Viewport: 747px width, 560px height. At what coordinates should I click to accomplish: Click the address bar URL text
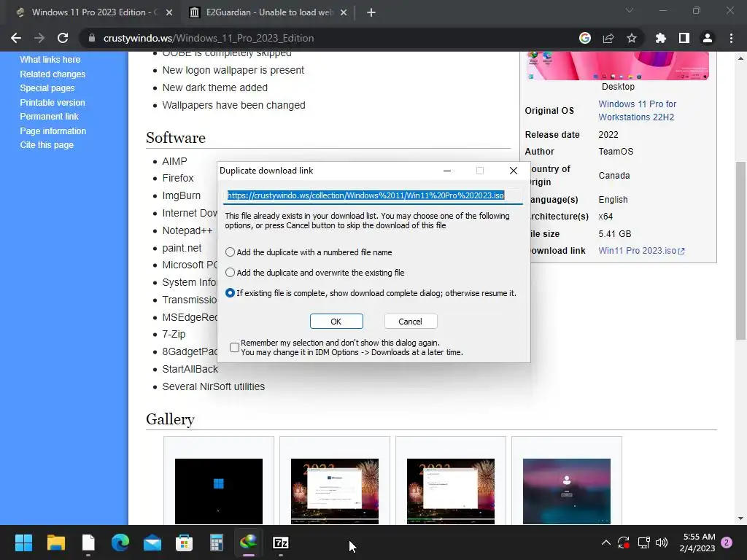click(209, 38)
